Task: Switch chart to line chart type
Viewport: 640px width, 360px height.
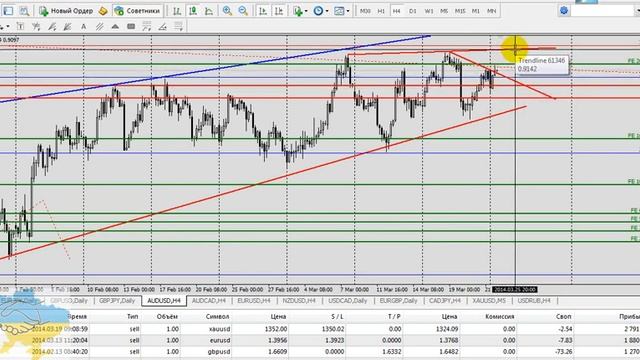Action: (x=209, y=11)
